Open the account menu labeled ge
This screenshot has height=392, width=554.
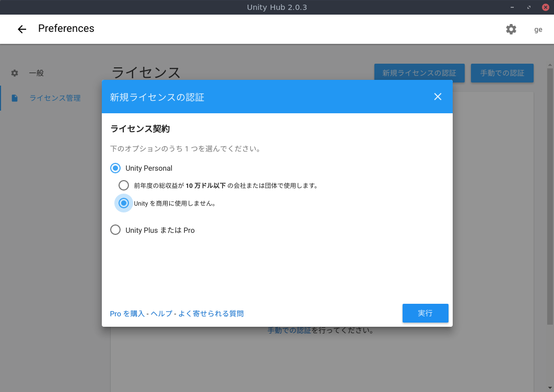click(538, 29)
